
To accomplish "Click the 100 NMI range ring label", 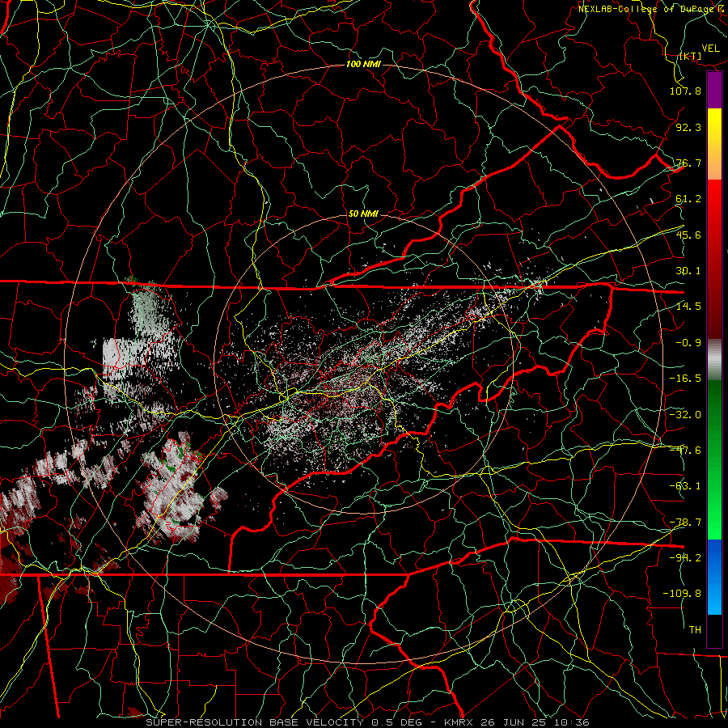I will click(363, 64).
